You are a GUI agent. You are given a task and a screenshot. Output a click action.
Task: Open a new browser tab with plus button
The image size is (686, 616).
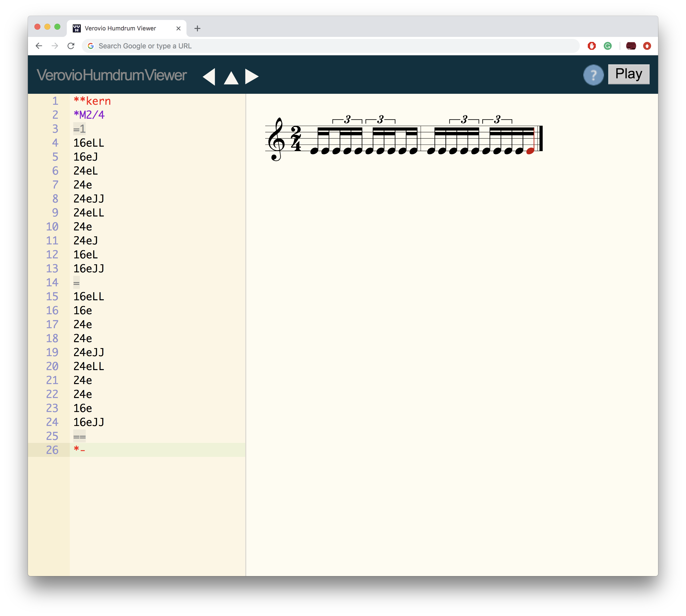click(x=197, y=28)
